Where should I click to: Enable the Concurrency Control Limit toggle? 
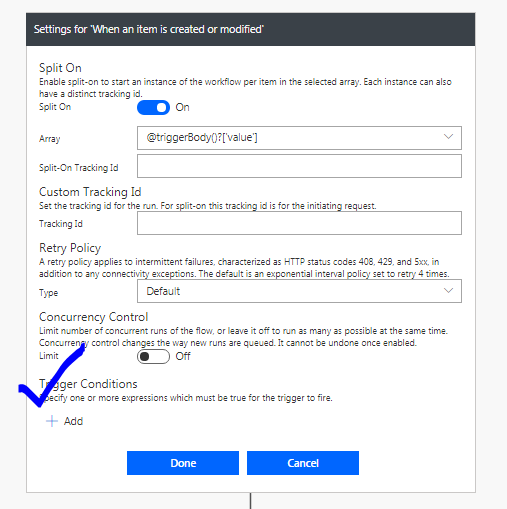tap(153, 356)
